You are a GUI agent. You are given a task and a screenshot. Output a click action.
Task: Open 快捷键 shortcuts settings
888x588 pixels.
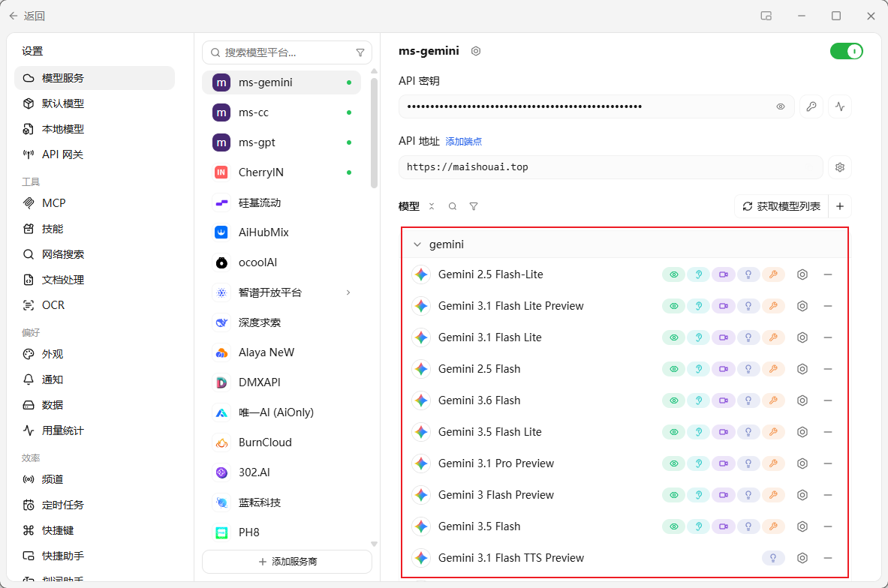[95, 530]
